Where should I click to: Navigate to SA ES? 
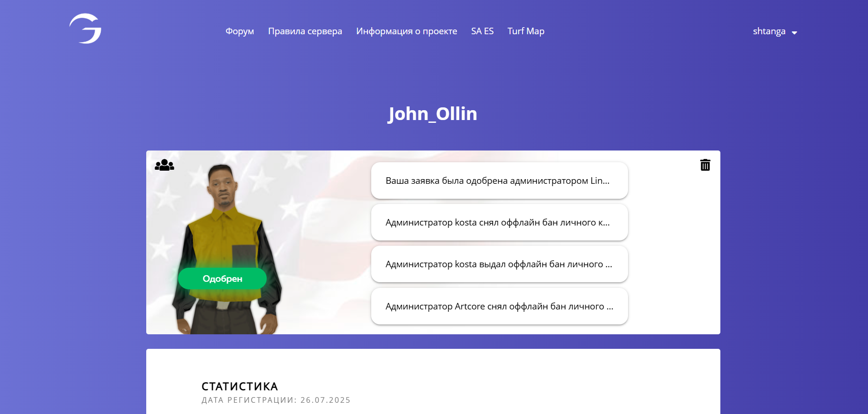(482, 31)
